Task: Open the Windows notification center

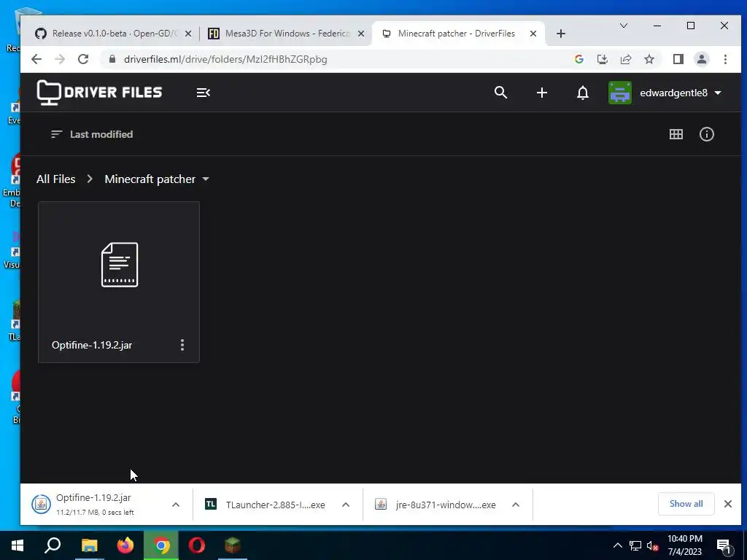Action: (724, 546)
